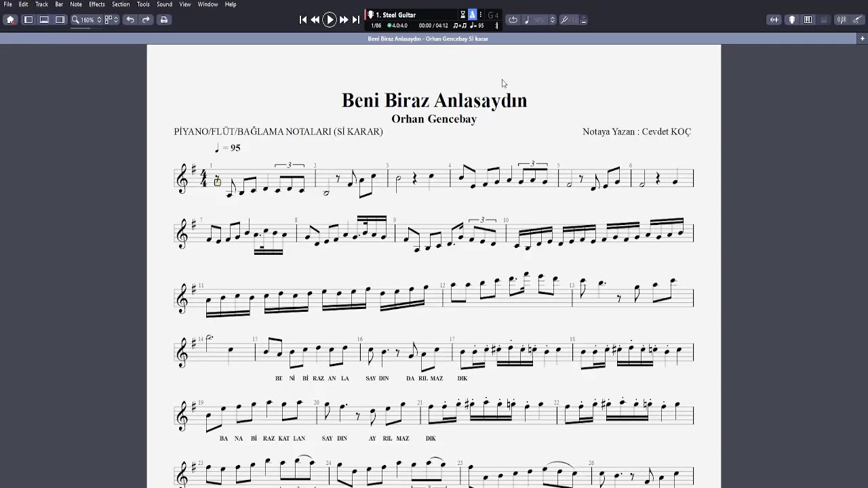
Task: Open the metronome options three-dot menu
Action: [x=481, y=15]
